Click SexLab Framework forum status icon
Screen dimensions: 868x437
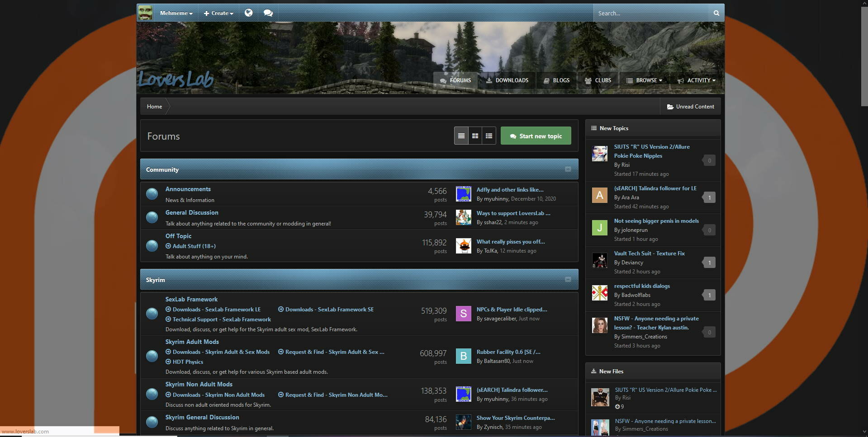[152, 314]
